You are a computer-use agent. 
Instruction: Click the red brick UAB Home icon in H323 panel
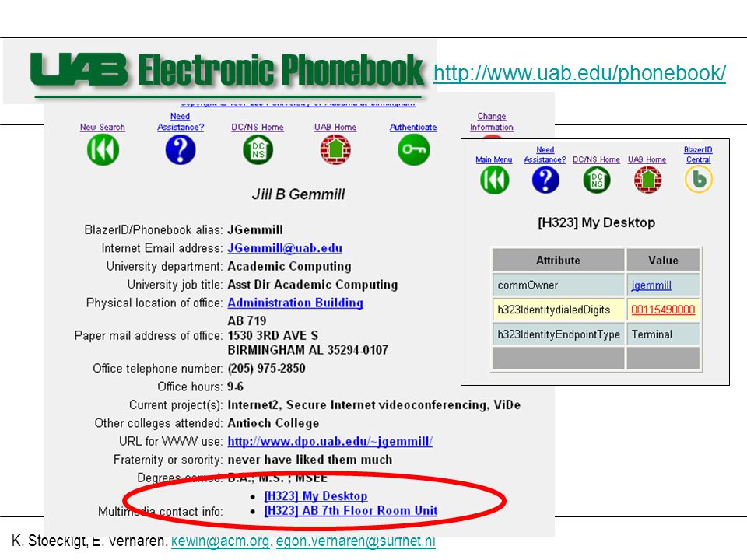tap(647, 180)
